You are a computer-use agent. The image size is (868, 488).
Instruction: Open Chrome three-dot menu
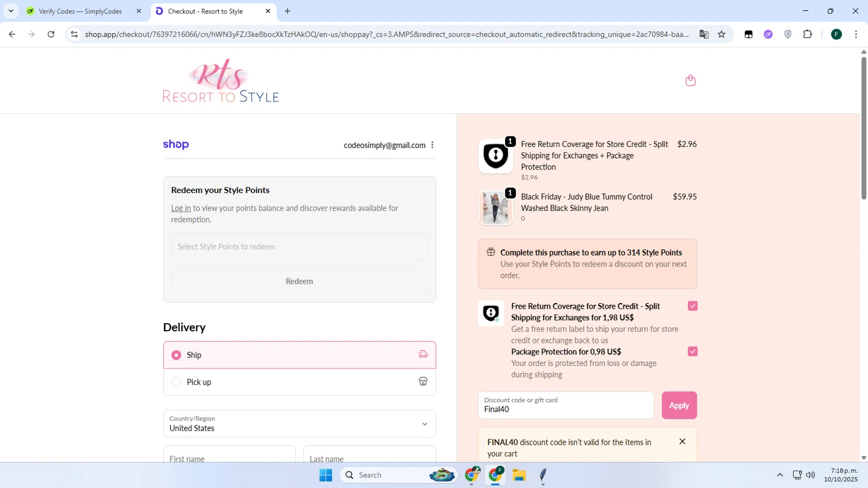click(856, 34)
